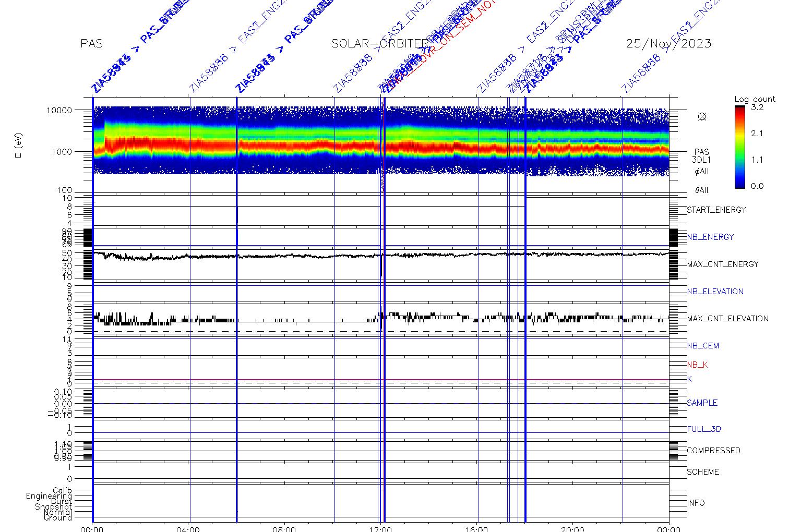Click the SAMPLE panel label
The image size is (789, 532).
tap(702, 403)
